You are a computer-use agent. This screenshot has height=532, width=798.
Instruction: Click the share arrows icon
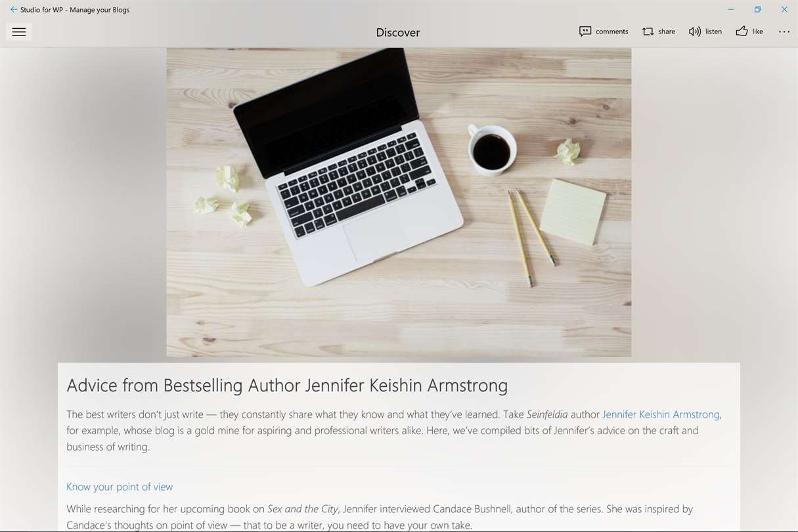(x=648, y=32)
